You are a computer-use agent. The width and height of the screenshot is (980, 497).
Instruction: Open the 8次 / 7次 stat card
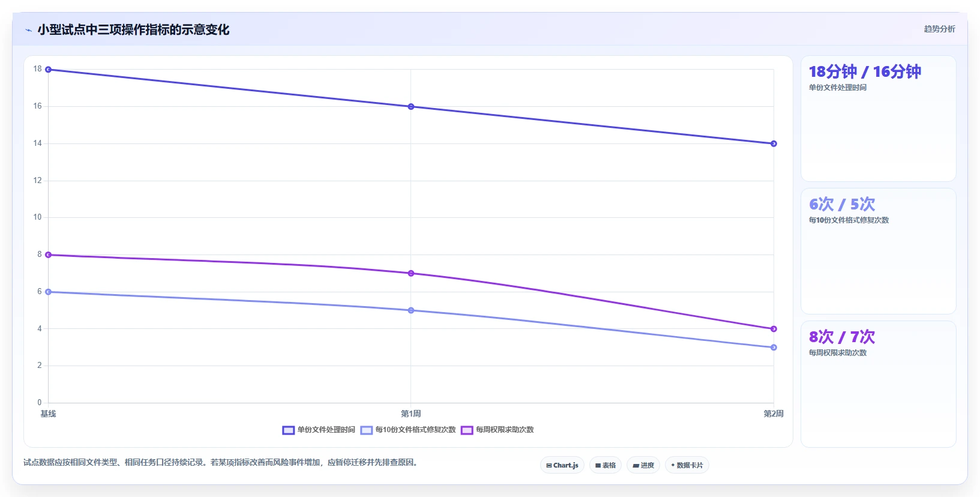click(879, 384)
